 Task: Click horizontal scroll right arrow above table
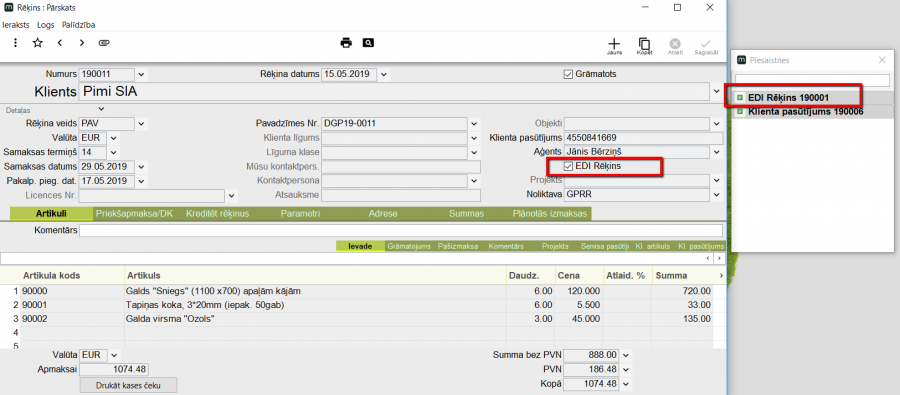point(720,259)
